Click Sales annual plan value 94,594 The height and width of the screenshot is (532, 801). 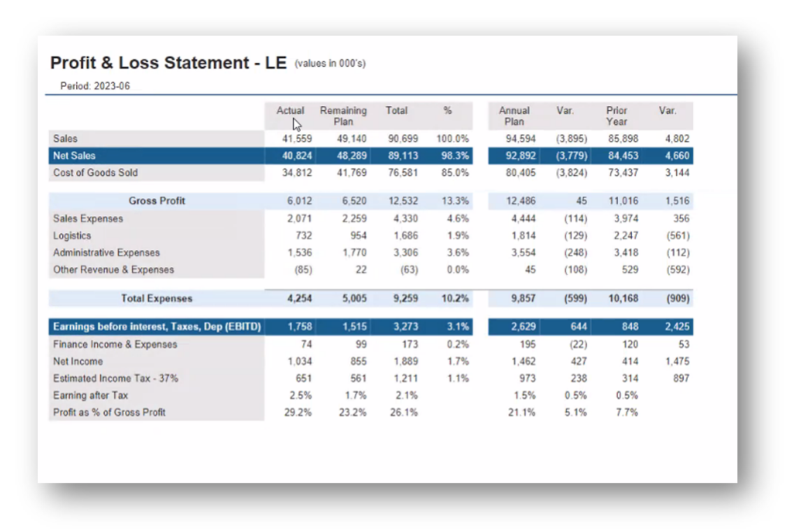[x=521, y=138]
